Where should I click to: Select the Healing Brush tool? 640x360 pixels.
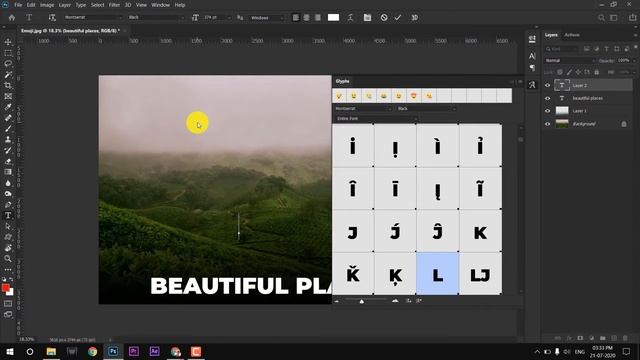[x=8, y=118]
